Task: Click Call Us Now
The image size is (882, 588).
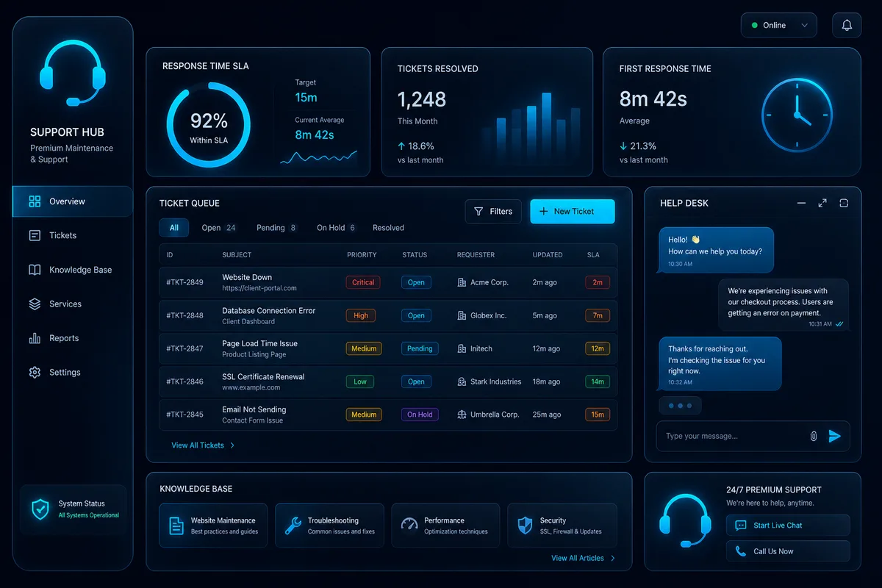Action: tap(788, 551)
